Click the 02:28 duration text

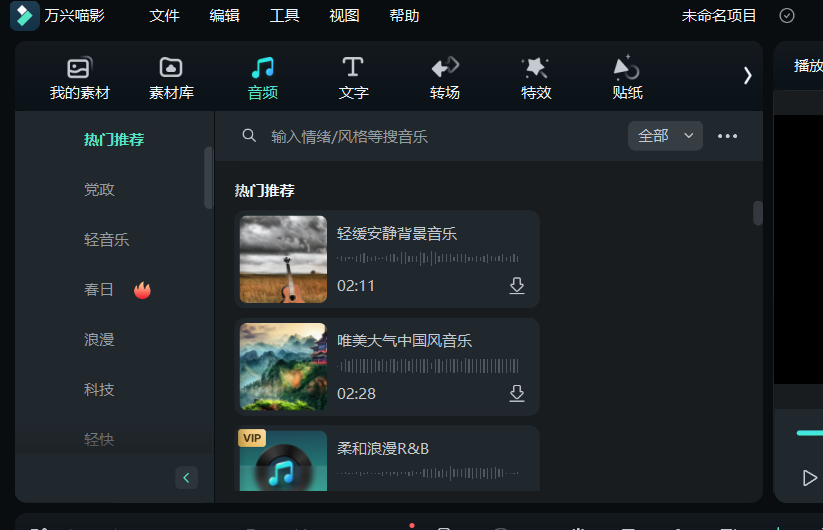pos(356,394)
